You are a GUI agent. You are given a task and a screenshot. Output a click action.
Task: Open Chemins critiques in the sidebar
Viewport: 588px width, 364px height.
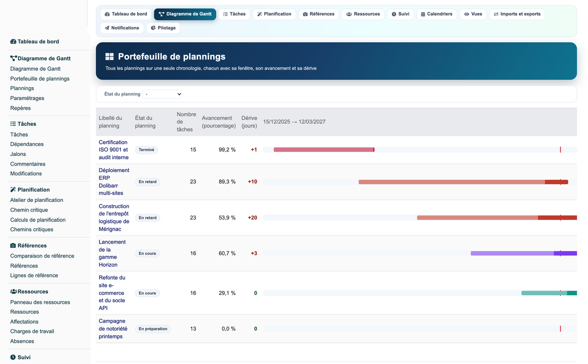tap(32, 230)
